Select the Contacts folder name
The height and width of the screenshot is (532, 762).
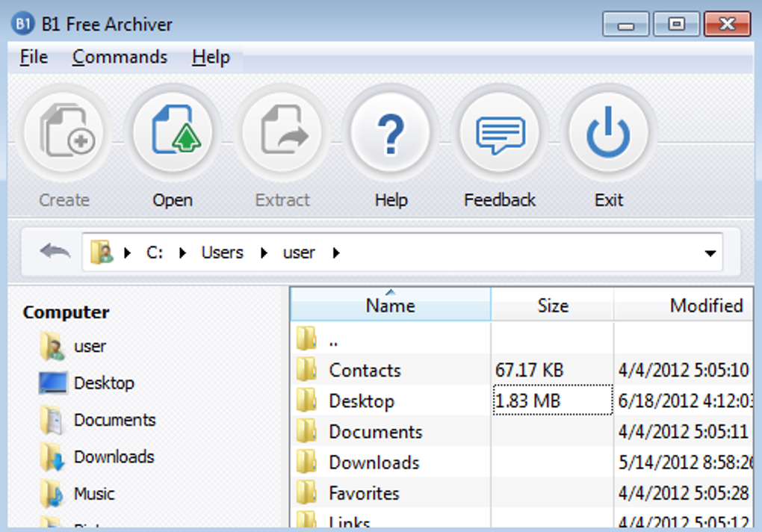365,370
